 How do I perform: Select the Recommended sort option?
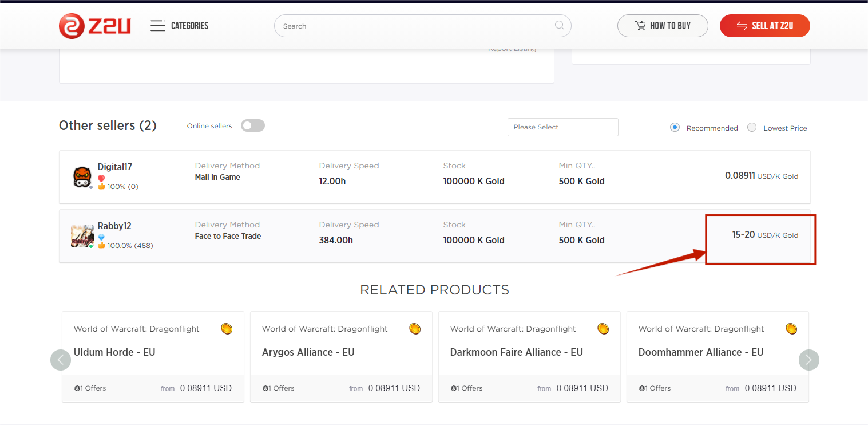pyautogui.click(x=675, y=127)
